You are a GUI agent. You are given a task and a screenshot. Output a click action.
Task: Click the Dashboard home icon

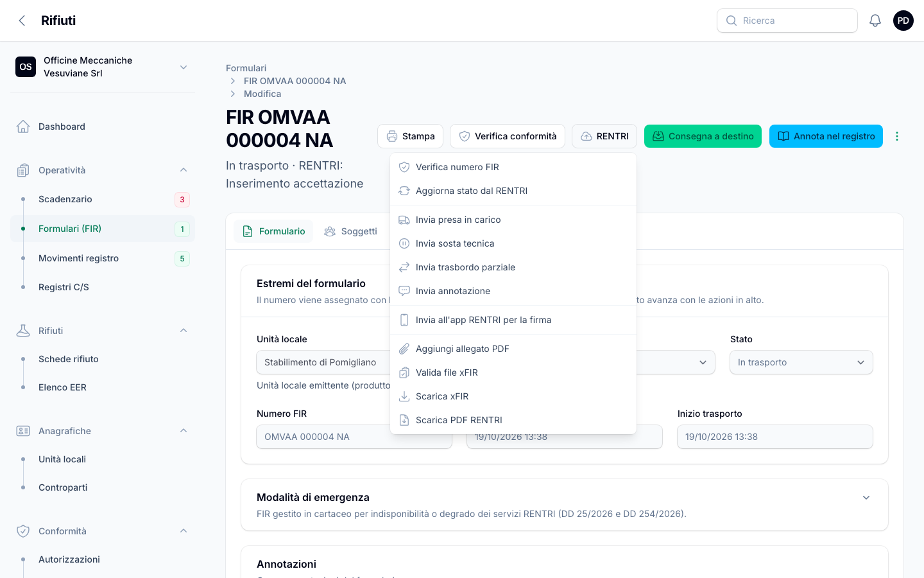coord(23,127)
